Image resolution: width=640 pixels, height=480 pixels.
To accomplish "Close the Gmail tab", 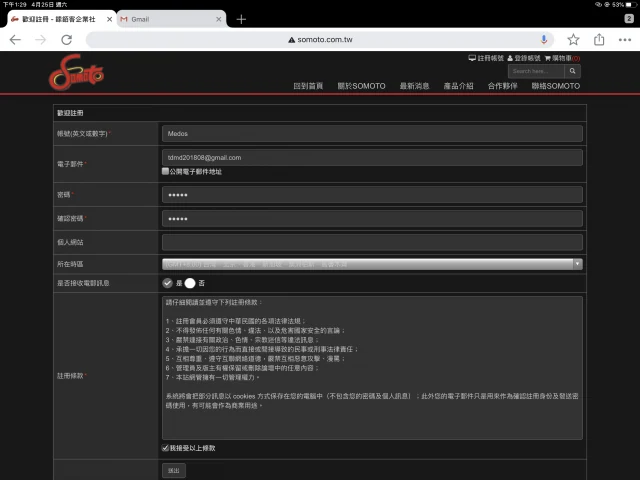I will click(x=218, y=19).
